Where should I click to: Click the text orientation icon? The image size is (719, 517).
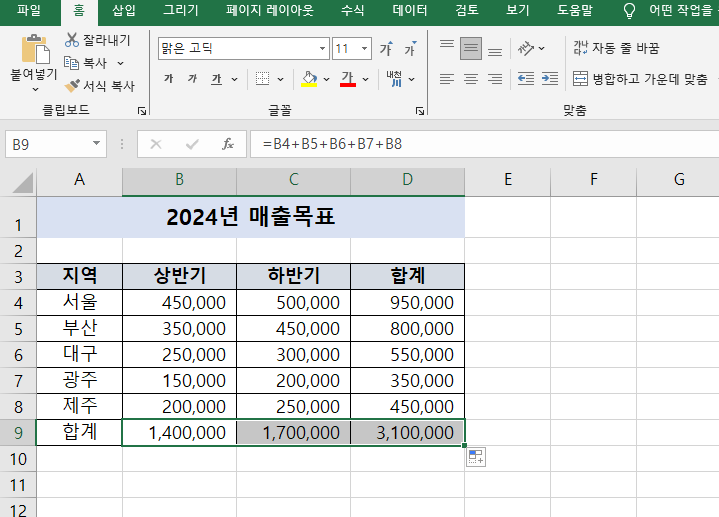point(525,48)
